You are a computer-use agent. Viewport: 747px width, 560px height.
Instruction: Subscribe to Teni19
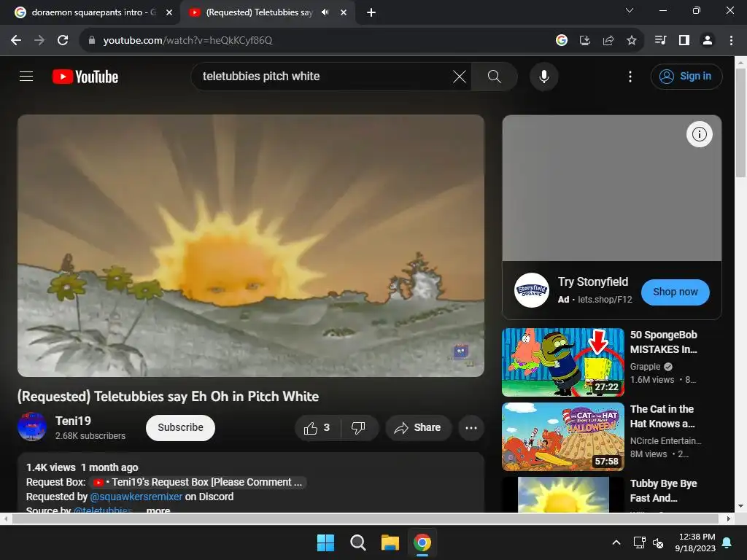(180, 427)
